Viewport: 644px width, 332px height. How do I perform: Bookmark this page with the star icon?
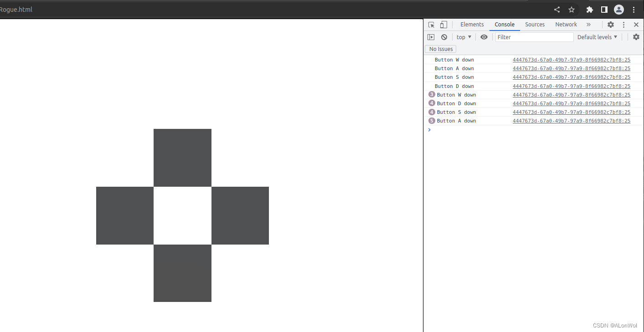(572, 10)
